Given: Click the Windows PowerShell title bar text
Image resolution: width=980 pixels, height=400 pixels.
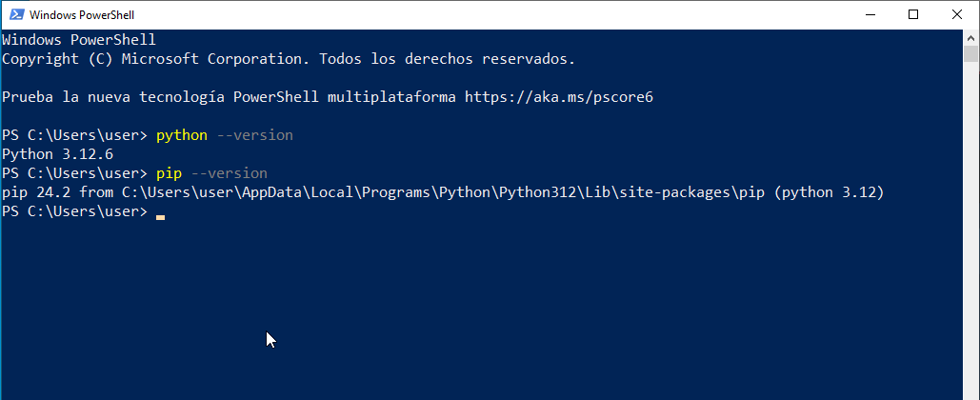Looking at the screenshot, I should click(x=82, y=15).
